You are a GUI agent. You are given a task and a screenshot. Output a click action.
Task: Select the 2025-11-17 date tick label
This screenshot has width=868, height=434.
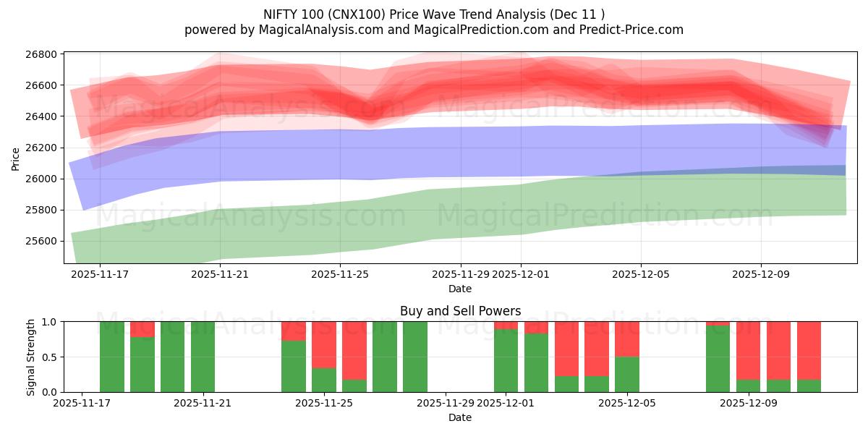tap(98, 273)
